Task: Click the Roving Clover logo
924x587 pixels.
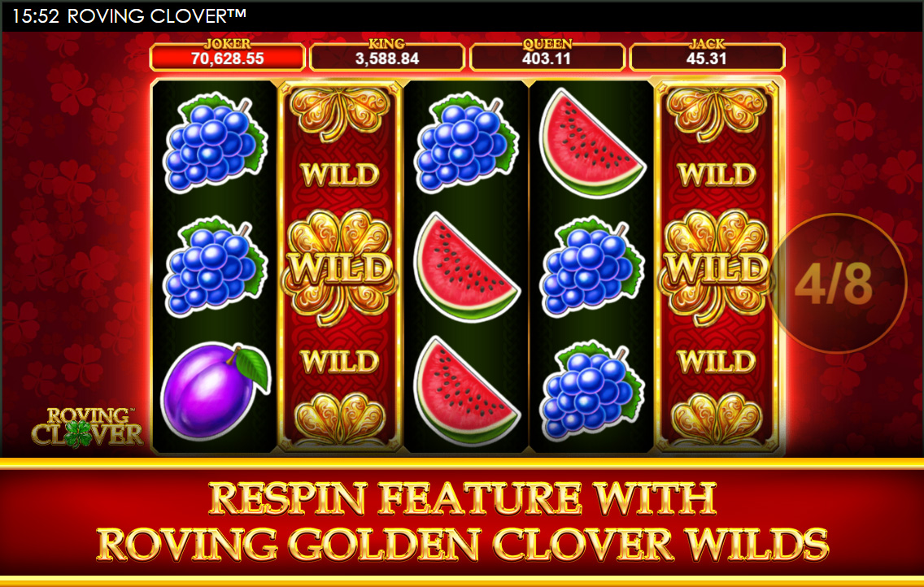Action: coord(87,427)
